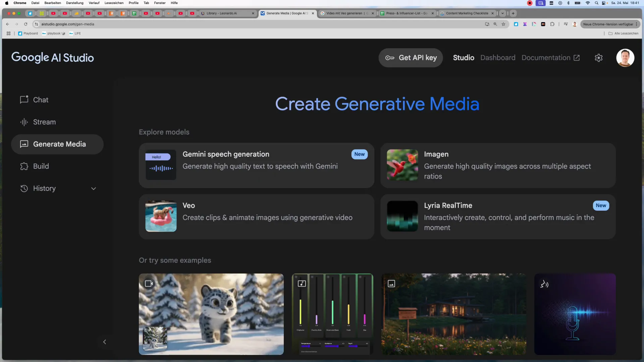Image resolution: width=644 pixels, height=362 pixels.
Task: Open the Documentation external link
Action: click(550, 58)
